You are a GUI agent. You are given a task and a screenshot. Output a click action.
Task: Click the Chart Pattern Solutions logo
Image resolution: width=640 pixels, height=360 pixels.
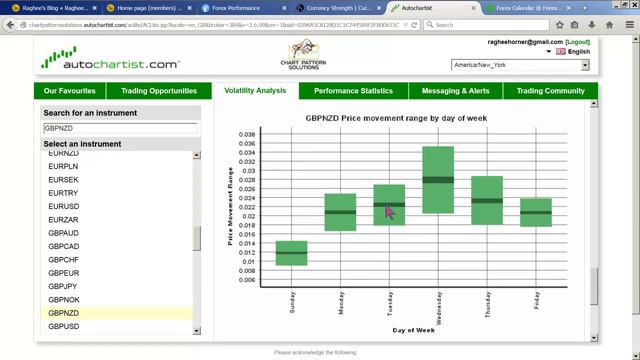point(303,55)
